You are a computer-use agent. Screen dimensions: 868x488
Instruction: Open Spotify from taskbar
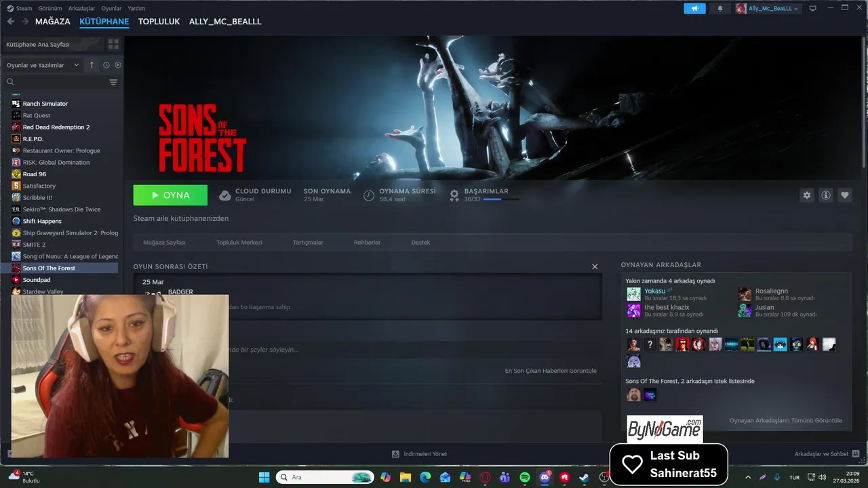click(525, 477)
